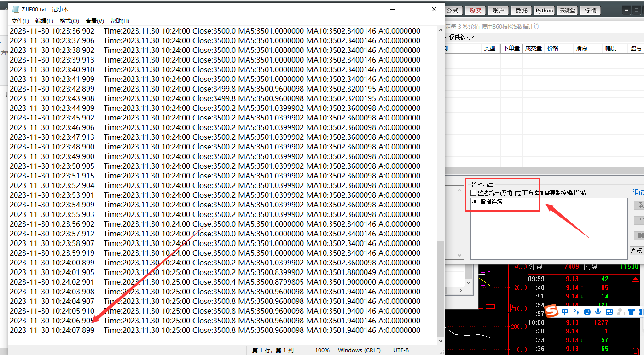Open the Python toolbar button
Screen dimensions: 644x355
click(x=544, y=11)
